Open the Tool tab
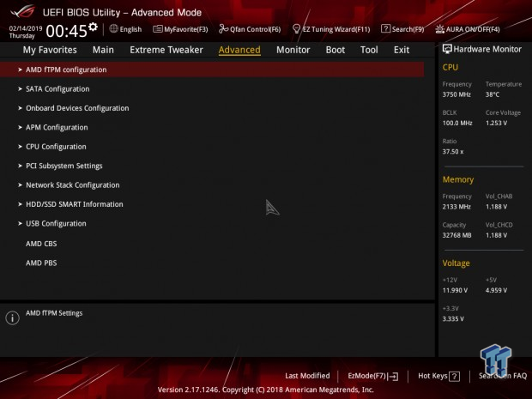The image size is (532, 399). [x=369, y=50]
